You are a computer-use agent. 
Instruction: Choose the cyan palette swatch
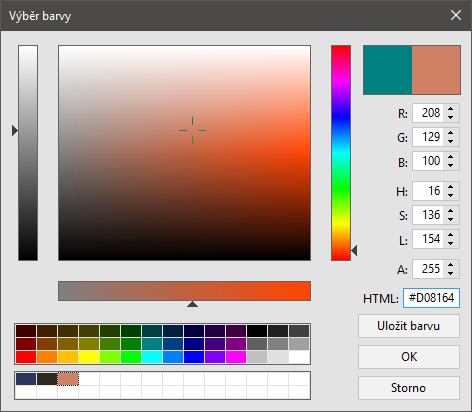[152, 357]
